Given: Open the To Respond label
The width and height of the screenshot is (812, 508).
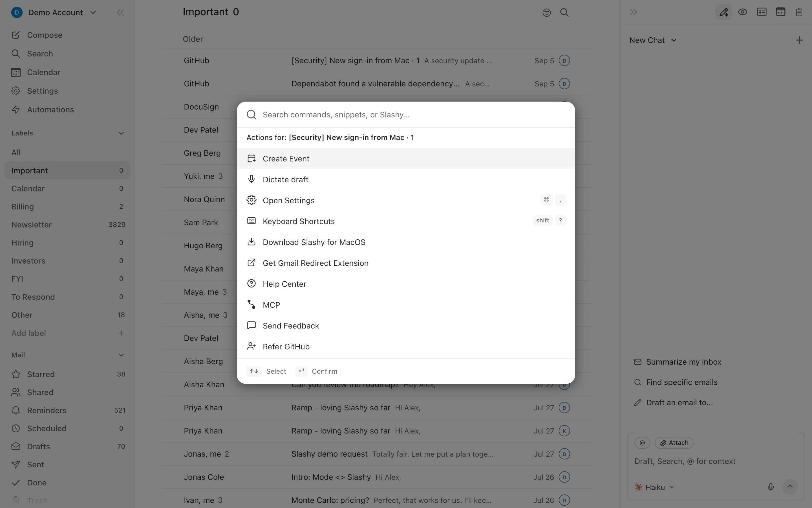Looking at the screenshot, I should (x=67, y=297).
